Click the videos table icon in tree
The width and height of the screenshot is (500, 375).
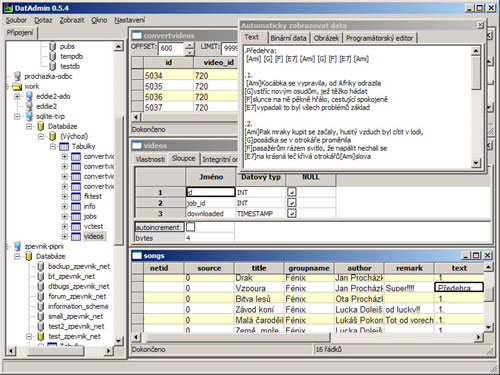(x=76, y=237)
